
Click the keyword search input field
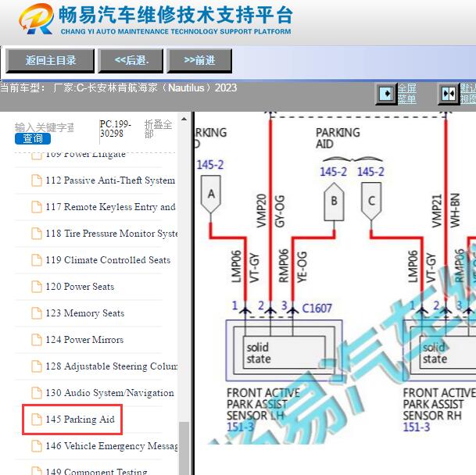45,127
